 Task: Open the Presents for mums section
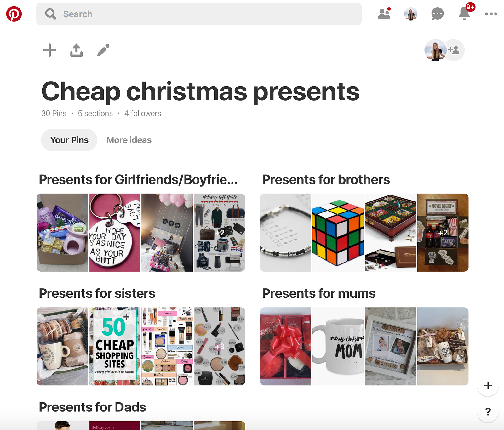click(319, 293)
